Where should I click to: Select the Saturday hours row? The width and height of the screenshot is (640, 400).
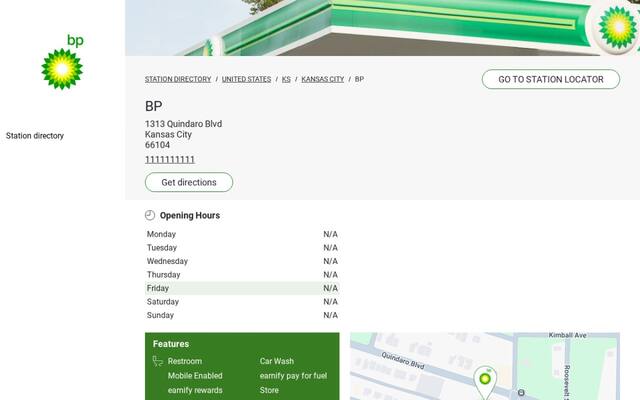coord(242,302)
